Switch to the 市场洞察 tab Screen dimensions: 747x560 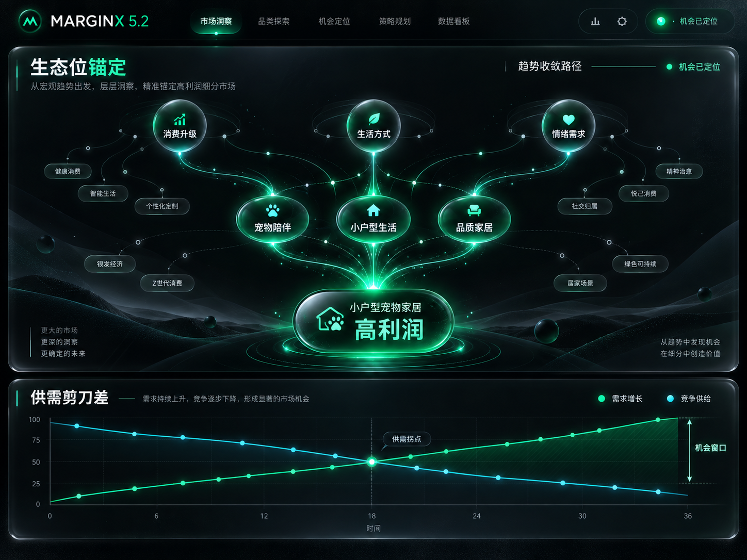click(x=216, y=21)
